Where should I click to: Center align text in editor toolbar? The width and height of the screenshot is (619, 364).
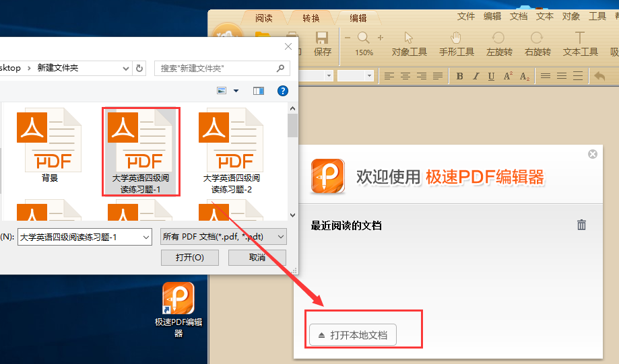tap(405, 76)
